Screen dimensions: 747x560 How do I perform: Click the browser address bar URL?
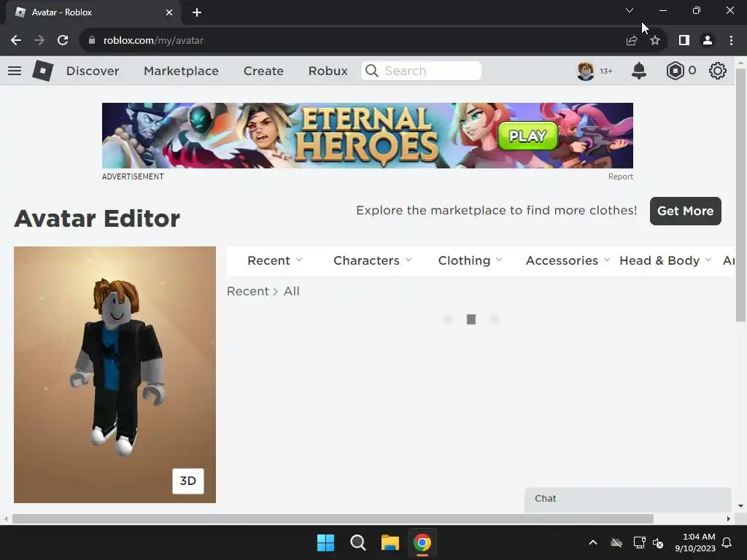point(153,41)
